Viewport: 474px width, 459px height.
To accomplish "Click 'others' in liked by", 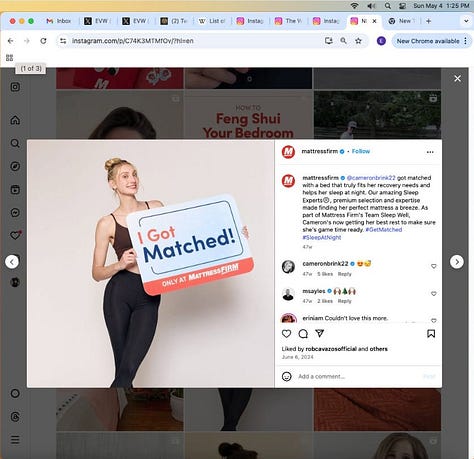I will [x=378, y=349].
